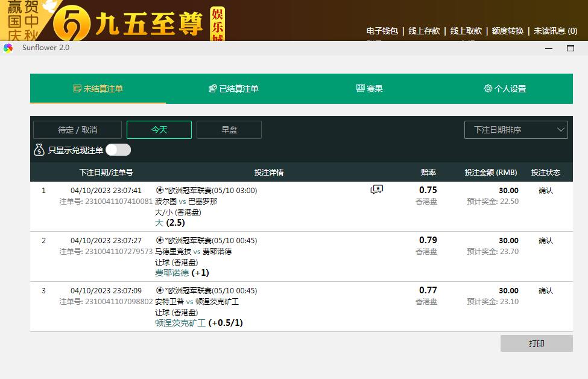
Task: Maximize the Sunflower 2.0 window
Action: 571,48
